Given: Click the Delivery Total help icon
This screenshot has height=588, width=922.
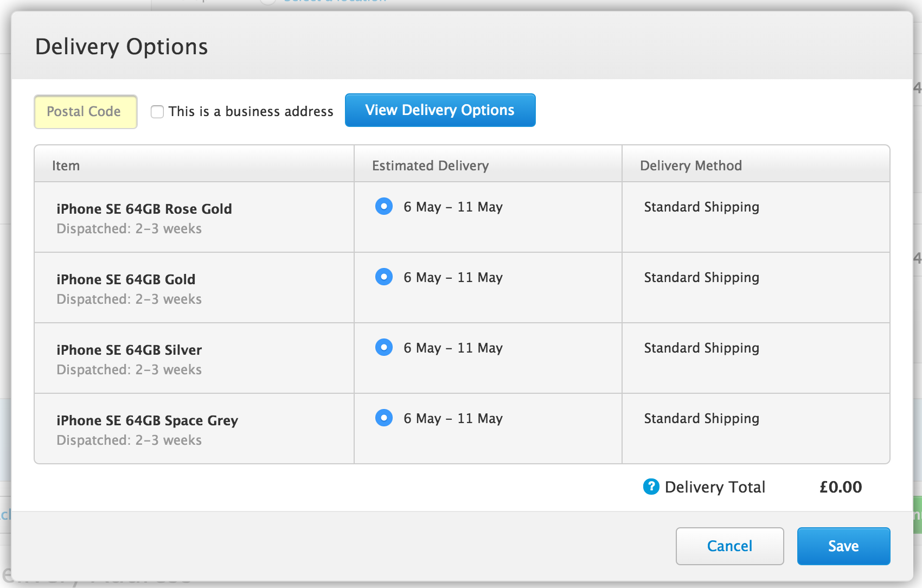Looking at the screenshot, I should pyautogui.click(x=651, y=487).
